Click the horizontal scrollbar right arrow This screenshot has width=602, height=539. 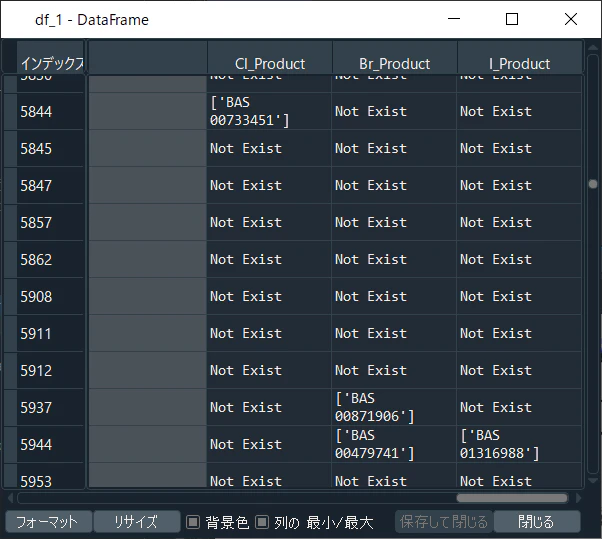point(578,498)
